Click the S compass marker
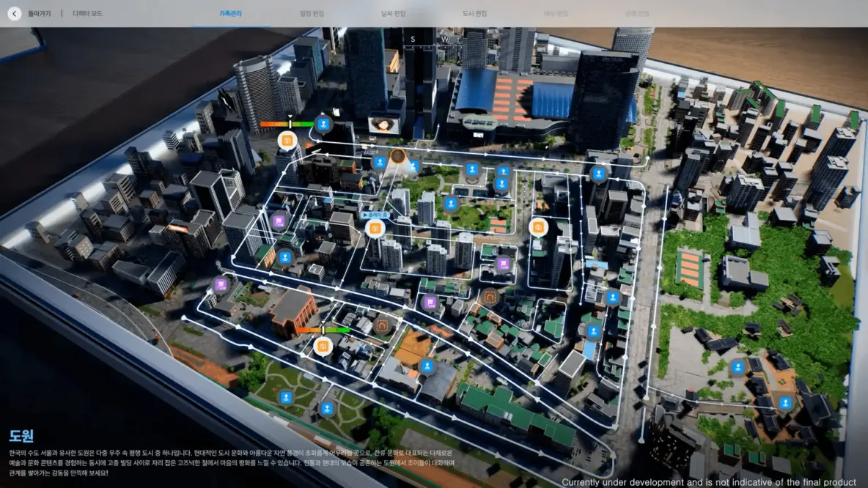Viewport: 868px width, 488px height. 413,40
